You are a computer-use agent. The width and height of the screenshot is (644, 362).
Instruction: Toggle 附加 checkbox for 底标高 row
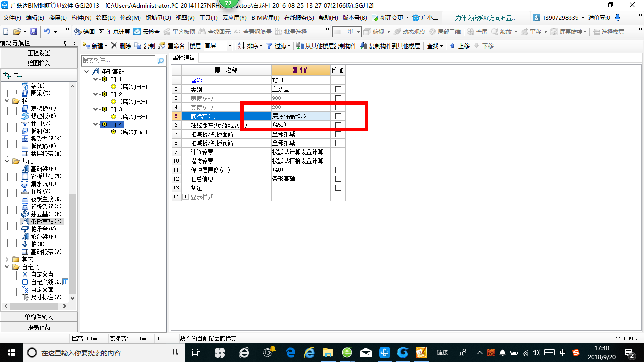(338, 116)
